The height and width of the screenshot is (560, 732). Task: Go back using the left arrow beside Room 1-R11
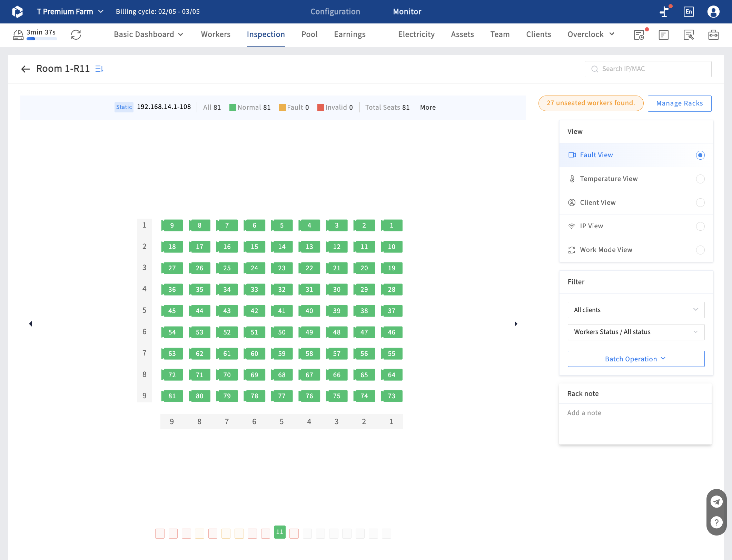(25, 69)
